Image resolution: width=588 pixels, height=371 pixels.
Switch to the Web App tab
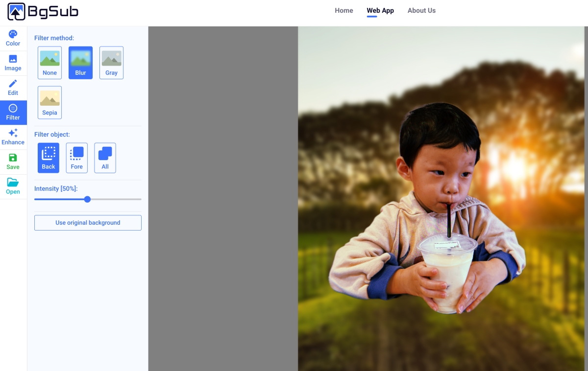[x=380, y=10]
